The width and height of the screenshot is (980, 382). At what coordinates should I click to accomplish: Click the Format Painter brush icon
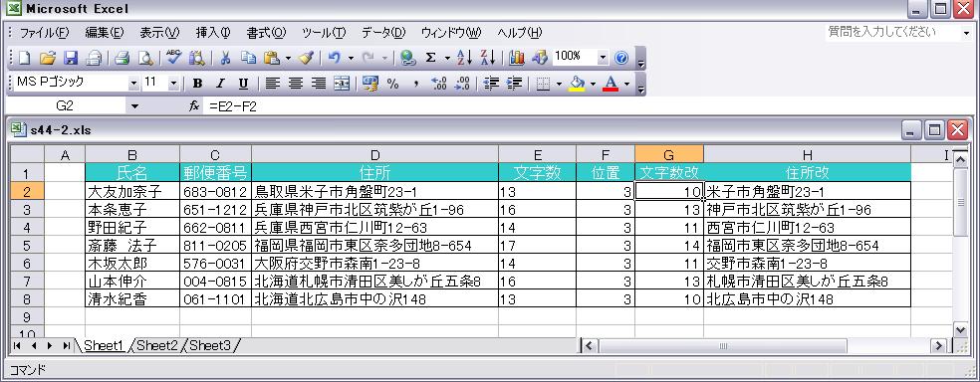(306, 58)
